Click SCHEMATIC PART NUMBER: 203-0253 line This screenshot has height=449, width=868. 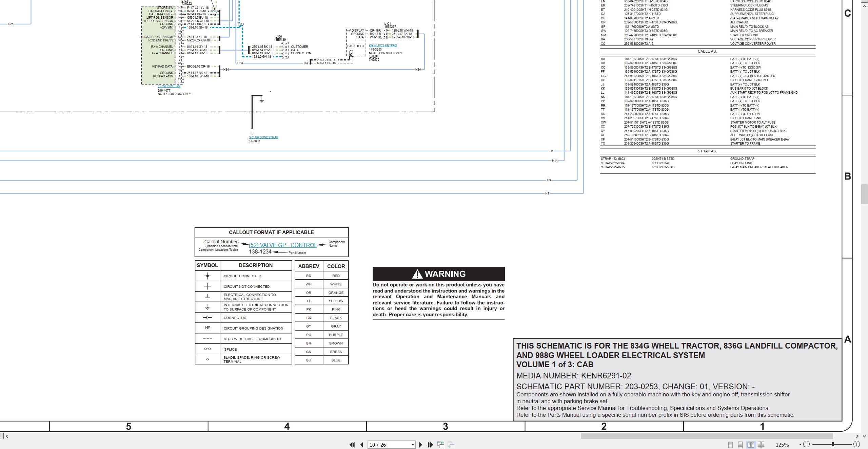point(635,387)
